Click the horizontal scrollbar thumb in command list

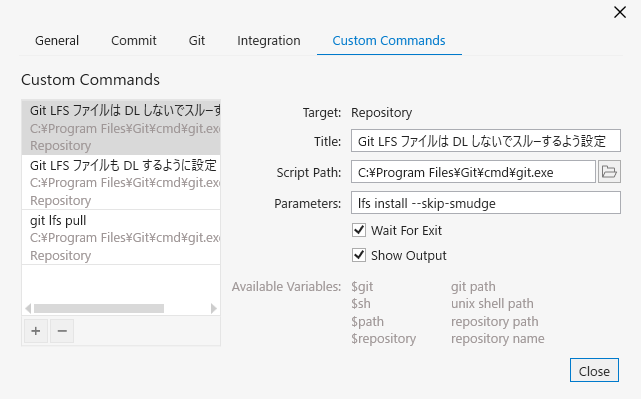[99, 308]
